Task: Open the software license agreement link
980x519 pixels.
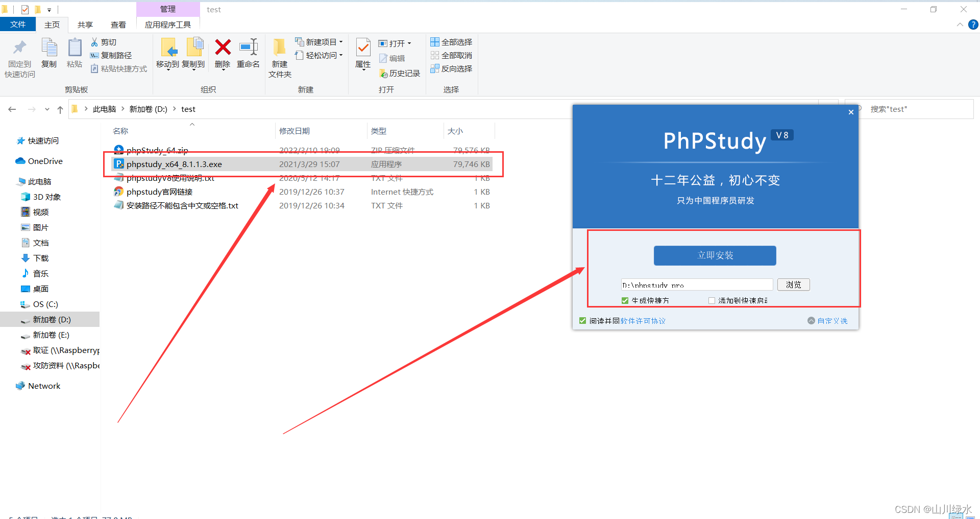Action: point(643,321)
